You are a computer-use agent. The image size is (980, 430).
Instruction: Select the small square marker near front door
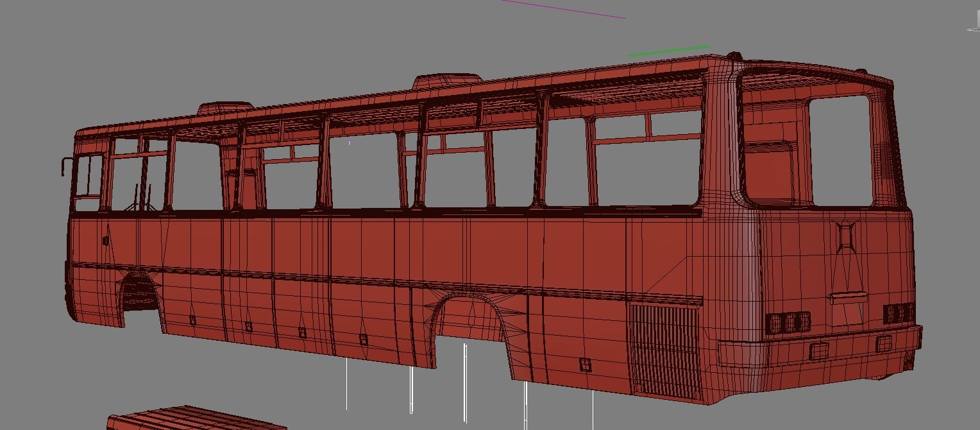[x=105, y=241]
